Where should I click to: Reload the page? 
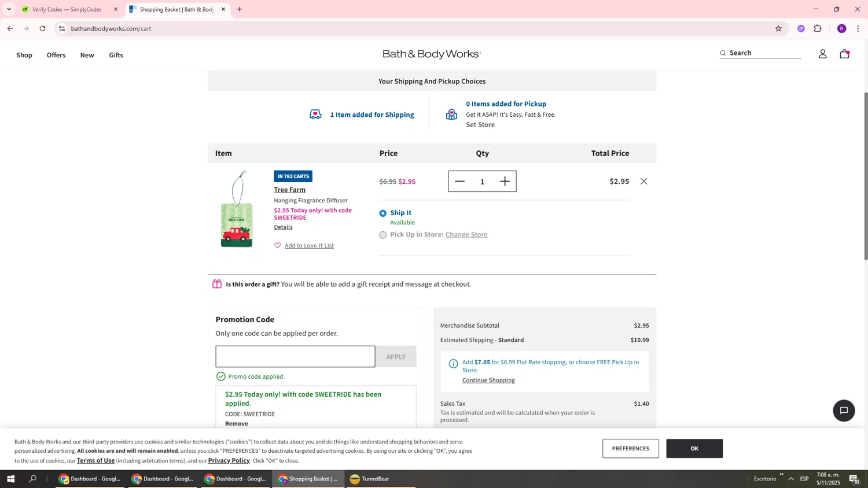point(42,28)
